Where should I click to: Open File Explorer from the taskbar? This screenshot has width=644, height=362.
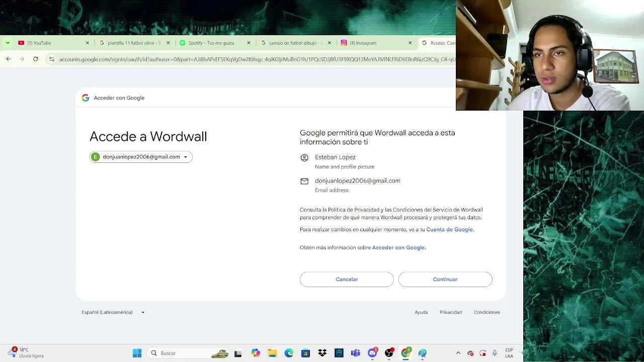click(x=272, y=353)
